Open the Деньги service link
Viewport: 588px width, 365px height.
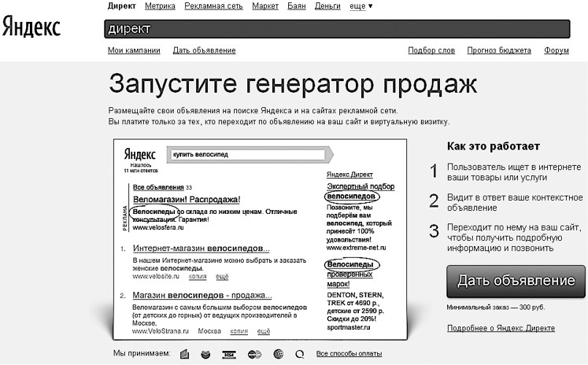[x=327, y=6]
